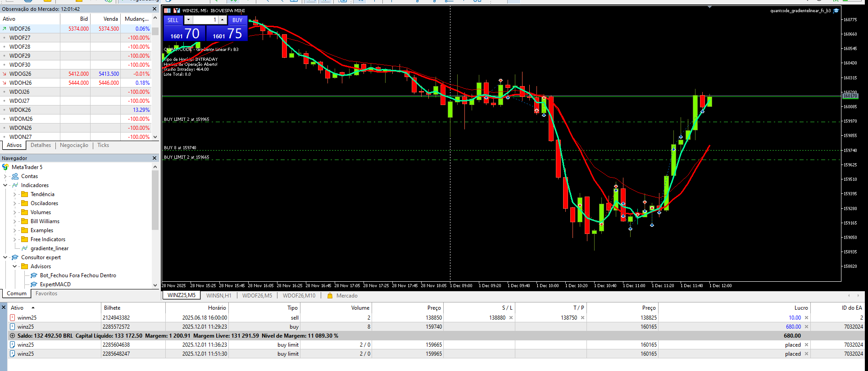Open the WDOF26,M5 chart tab
The height and width of the screenshot is (371, 868).
tap(257, 296)
